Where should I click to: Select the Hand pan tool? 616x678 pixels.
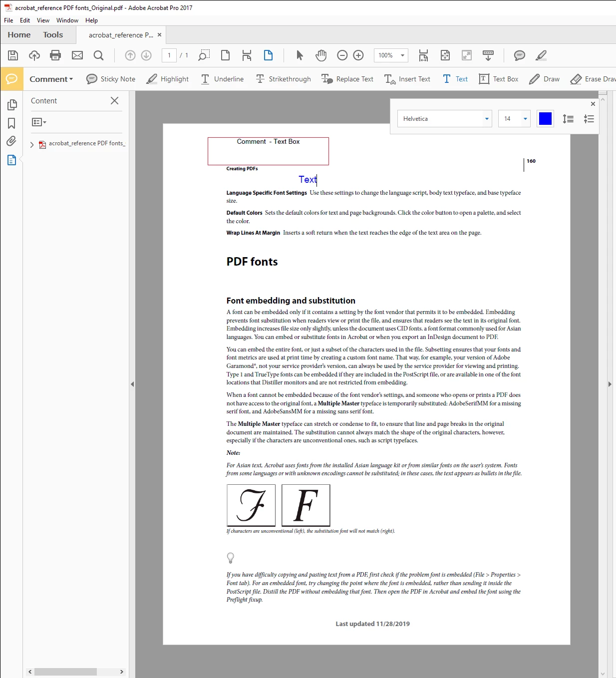[321, 55]
